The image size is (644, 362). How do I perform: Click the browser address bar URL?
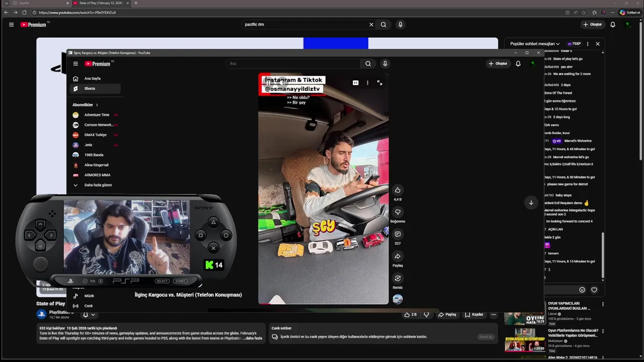(x=77, y=13)
